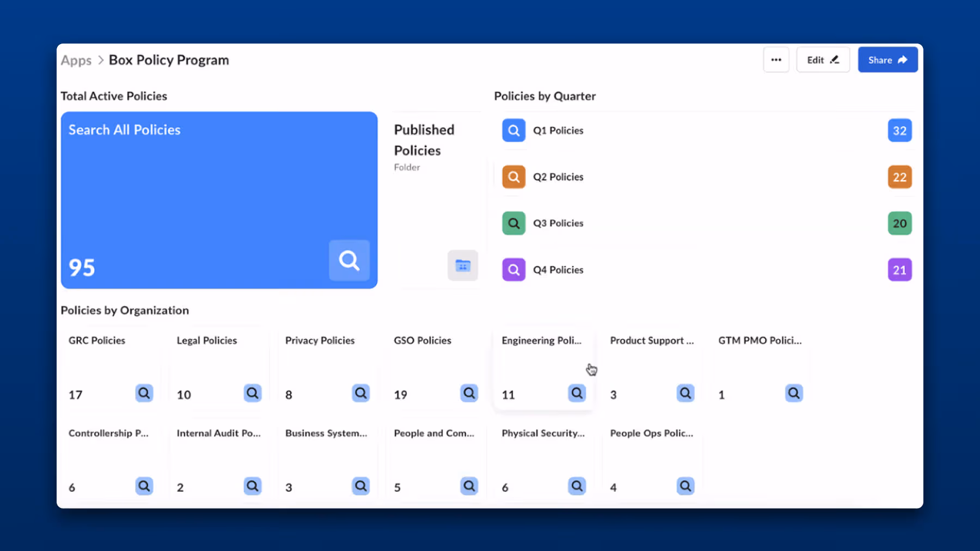
Task: Open the Engineering Poli... card title
Action: click(x=542, y=340)
